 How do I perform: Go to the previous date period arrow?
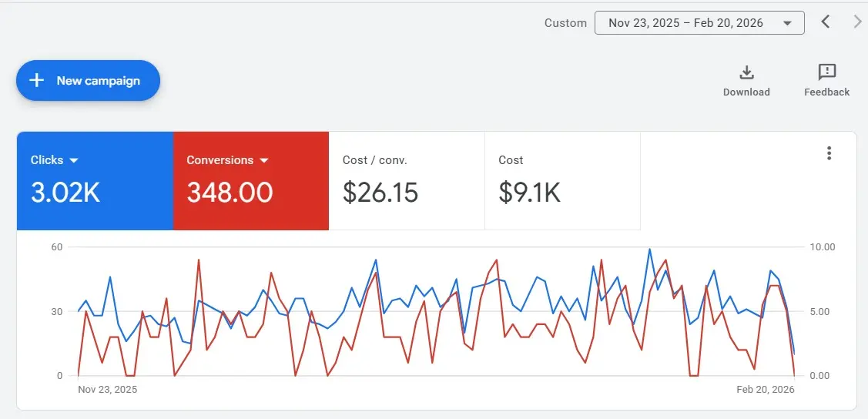coord(826,22)
